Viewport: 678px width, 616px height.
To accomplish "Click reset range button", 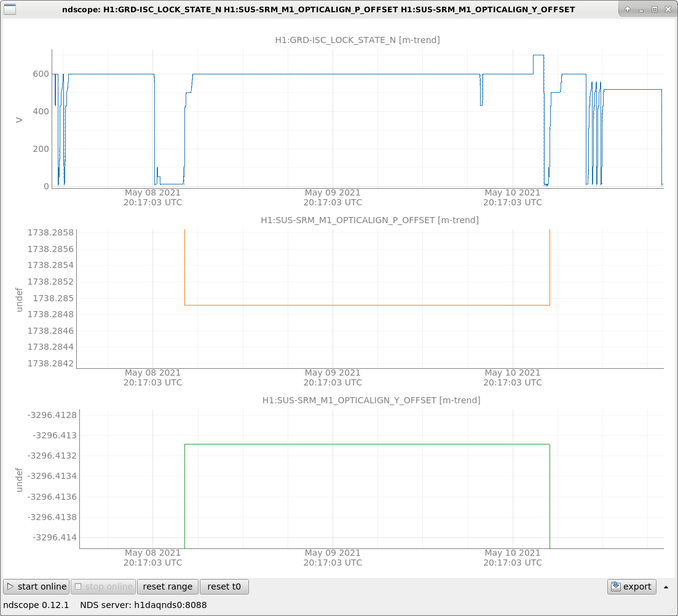I will coord(168,586).
